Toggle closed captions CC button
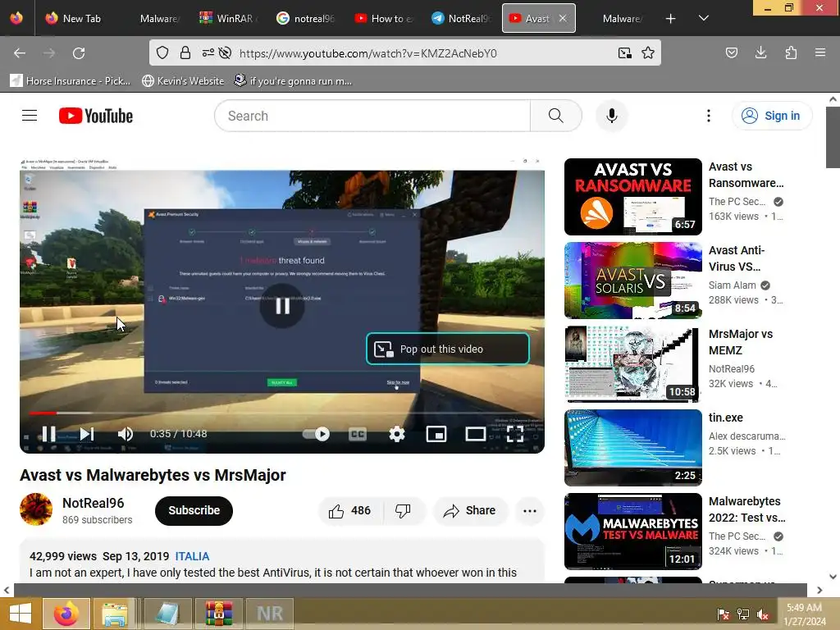Viewport: 840px width, 630px height. click(x=358, y=434)
